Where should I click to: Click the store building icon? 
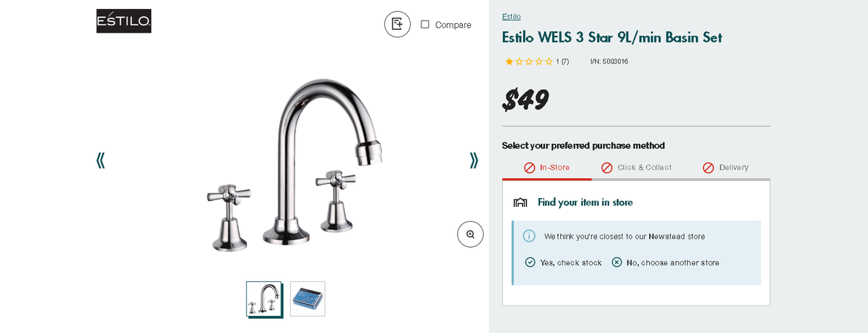[x=520, y=202]
